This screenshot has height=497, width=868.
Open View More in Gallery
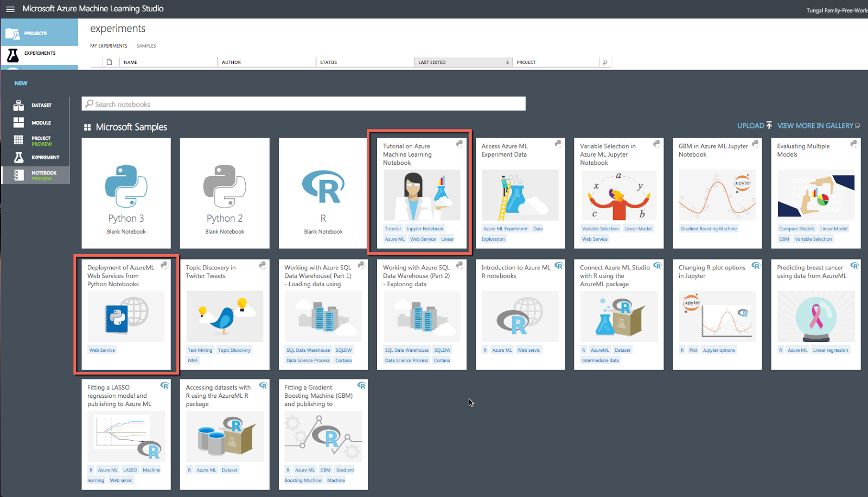(814, 125)
